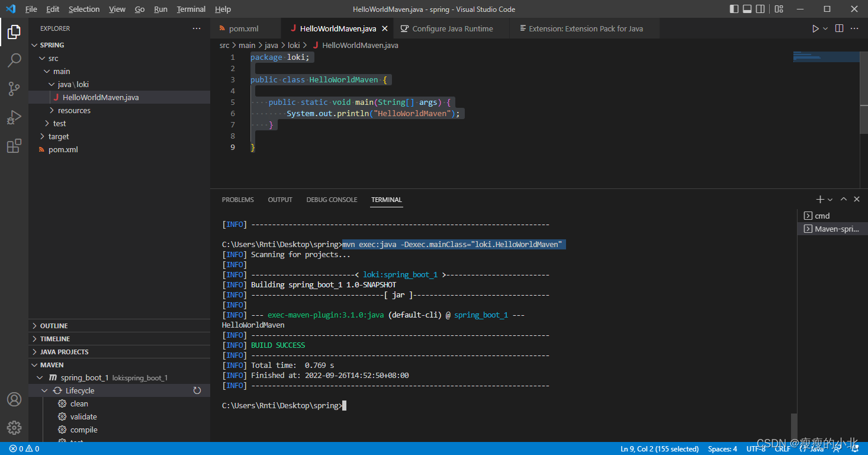Open the run options dropdown arrow
The height and width of the screenshot is (455, 868).
point(825,28)
